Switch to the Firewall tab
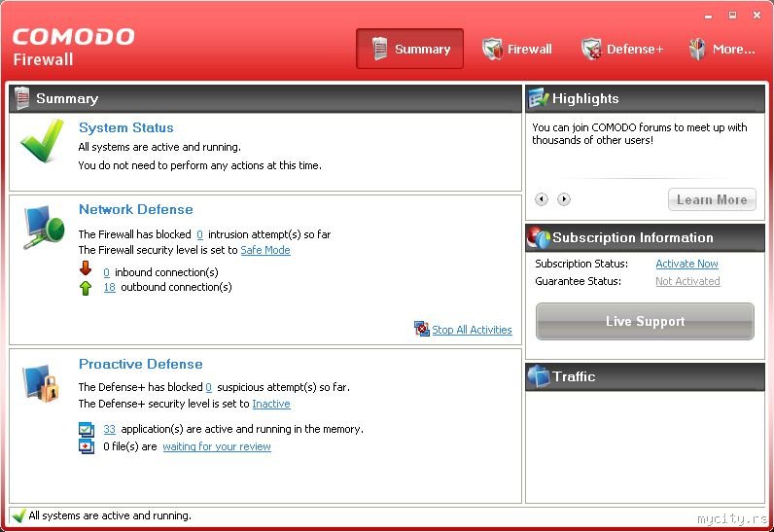774x532 pixels. pyautogui.click(x=517, y=49)
